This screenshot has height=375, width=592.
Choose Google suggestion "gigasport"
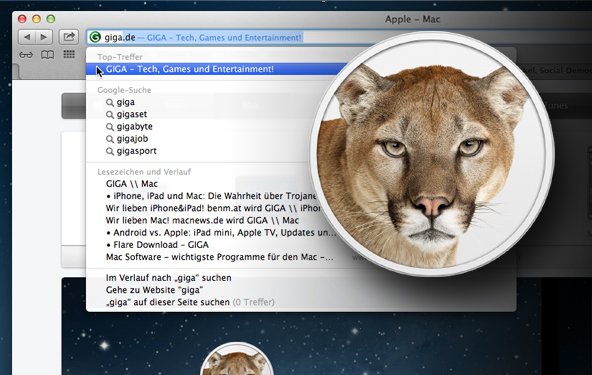136,151
